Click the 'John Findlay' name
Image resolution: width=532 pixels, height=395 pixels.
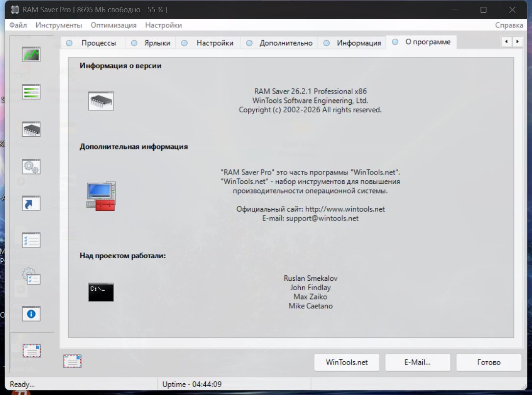(x=311, y=287)
